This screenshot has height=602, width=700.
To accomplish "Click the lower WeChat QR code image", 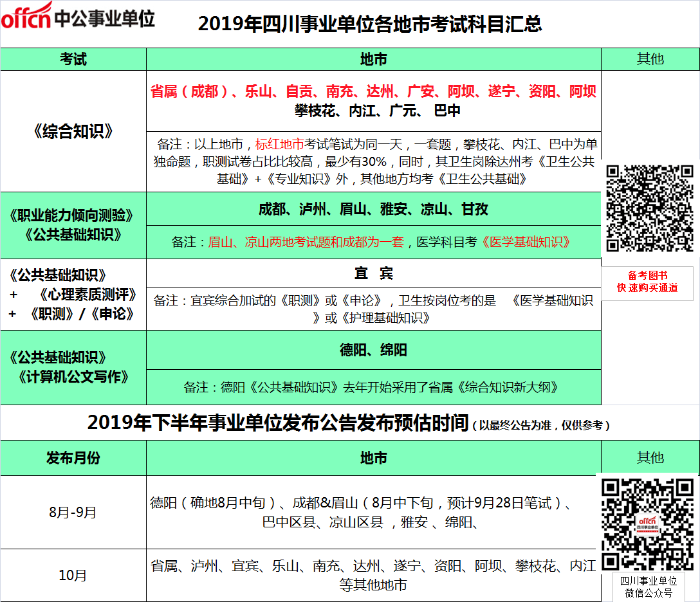I will [x=649, y=523].
